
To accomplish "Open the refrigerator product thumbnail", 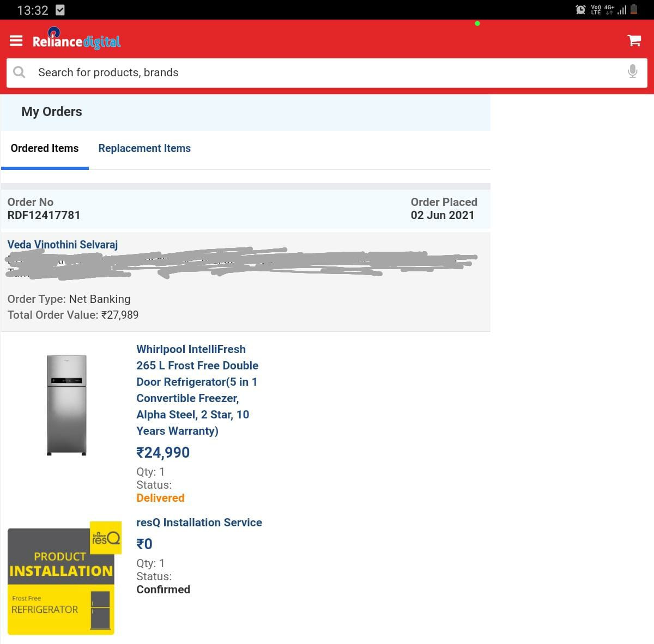I will [x=66, y=405].
